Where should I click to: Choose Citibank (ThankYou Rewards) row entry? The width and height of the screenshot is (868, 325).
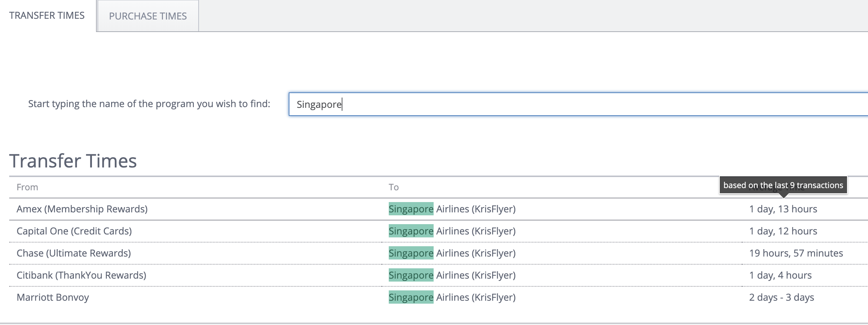click(81, 275)
